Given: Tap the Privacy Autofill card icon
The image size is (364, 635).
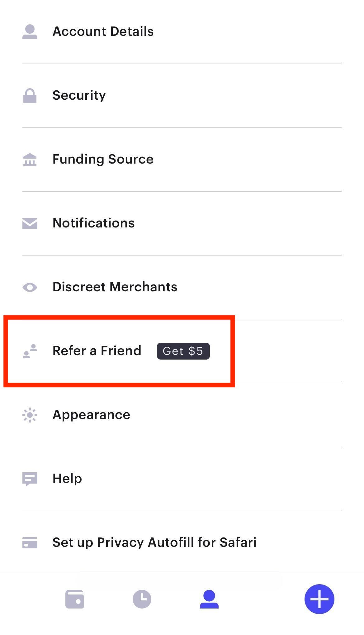Looking at the screenshot, I should pos(30,542).
